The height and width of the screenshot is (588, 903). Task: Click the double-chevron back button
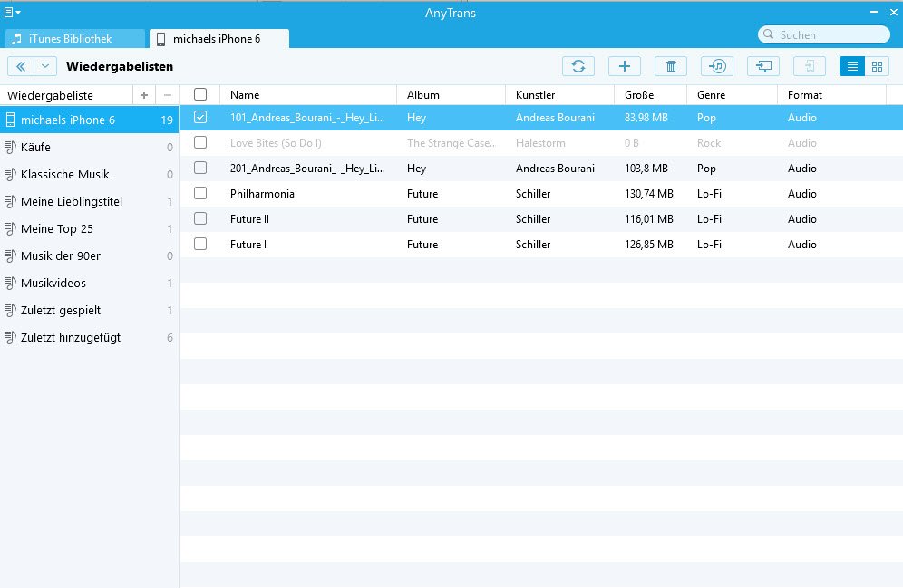point(21,66)
